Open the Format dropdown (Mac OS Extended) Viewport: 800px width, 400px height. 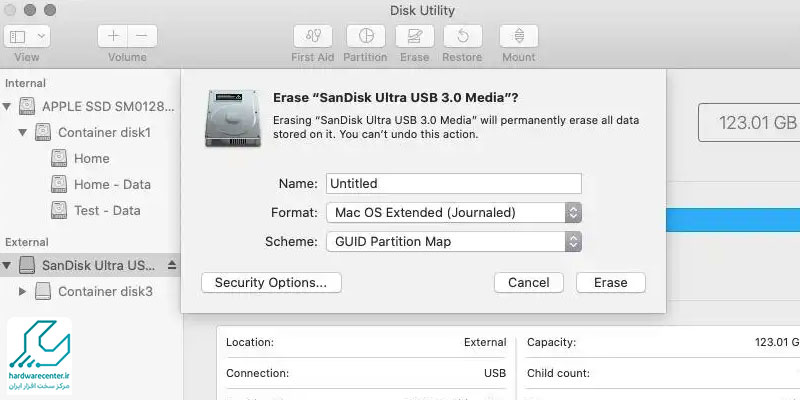pos(454,213)
